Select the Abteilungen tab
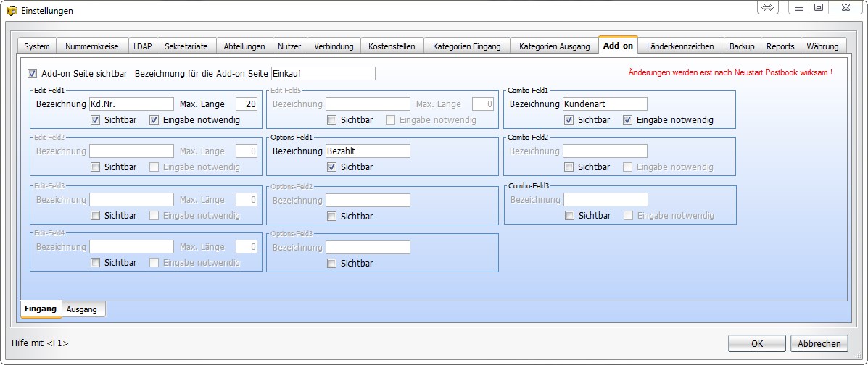The height and width of the screenshot is (365, 868). tap(244, 46)
